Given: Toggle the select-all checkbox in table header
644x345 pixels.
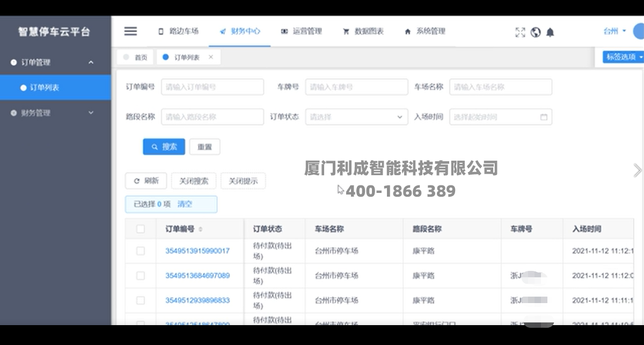Looking at the screenshot, I should click(x=141, y=229).
